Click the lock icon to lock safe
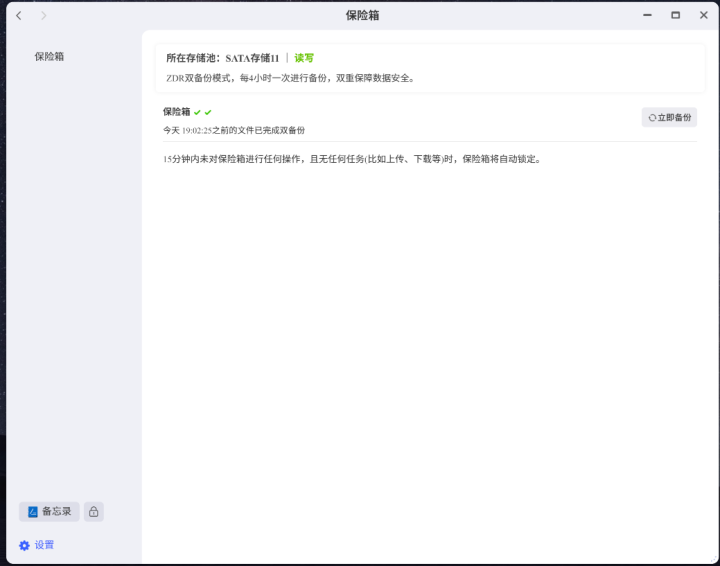 [93, 512]
